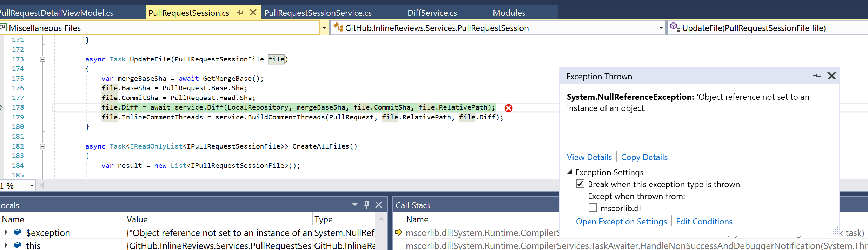The image size is (868, 250).
Task: Click line number 178 in the gutter
Action: click(x=18, y=107)
